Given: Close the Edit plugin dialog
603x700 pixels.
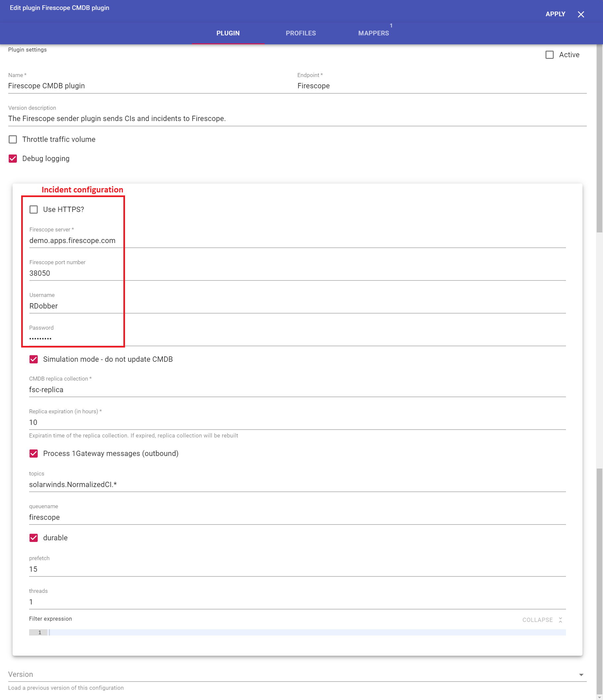Looking at the screenshot, I should (581, 14).
